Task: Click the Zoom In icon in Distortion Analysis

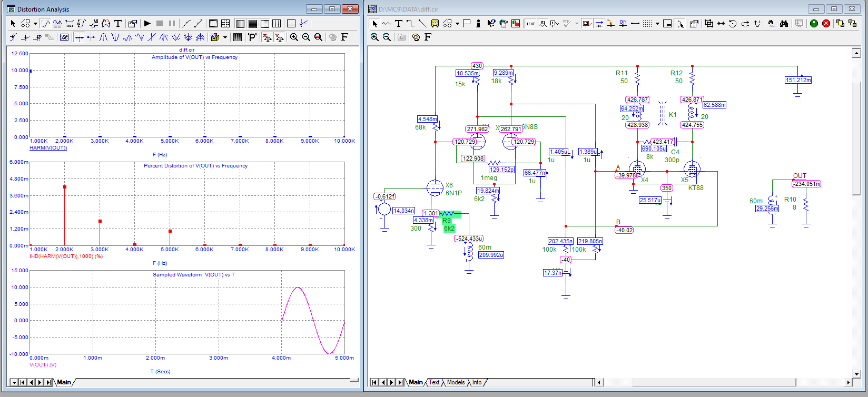Action: (294, 37)
